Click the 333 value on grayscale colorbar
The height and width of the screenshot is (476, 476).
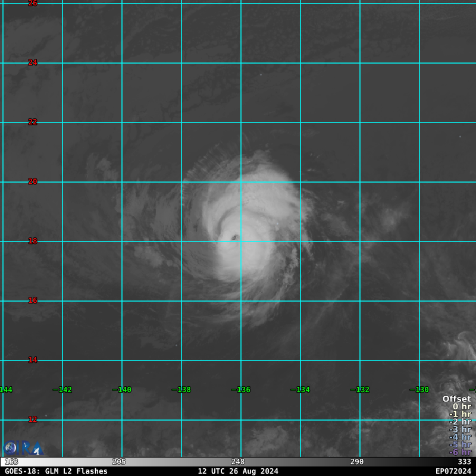(465, 462)
